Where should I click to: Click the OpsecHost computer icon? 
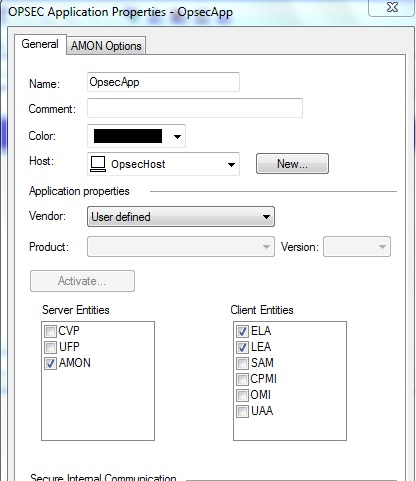click(98, 164)
